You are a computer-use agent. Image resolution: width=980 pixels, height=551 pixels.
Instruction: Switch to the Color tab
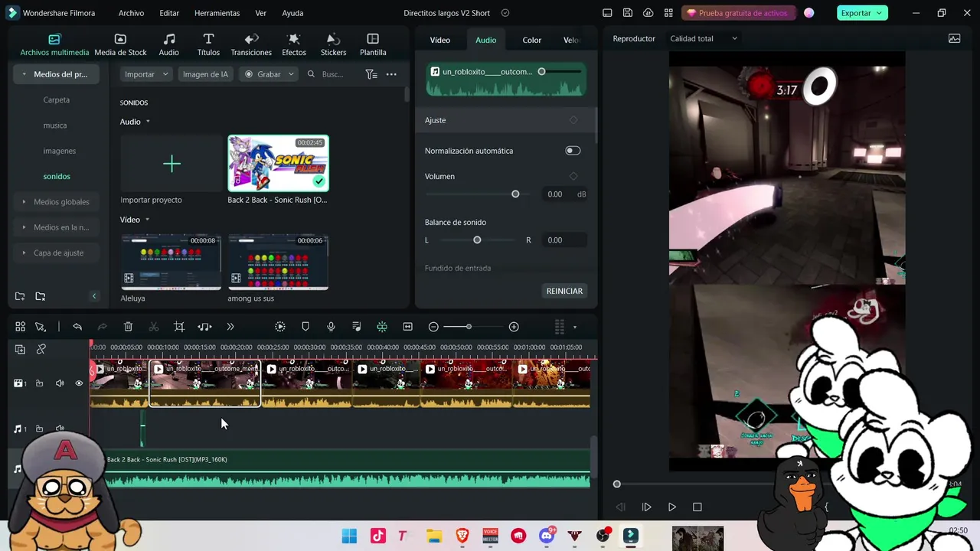(531, 40)
